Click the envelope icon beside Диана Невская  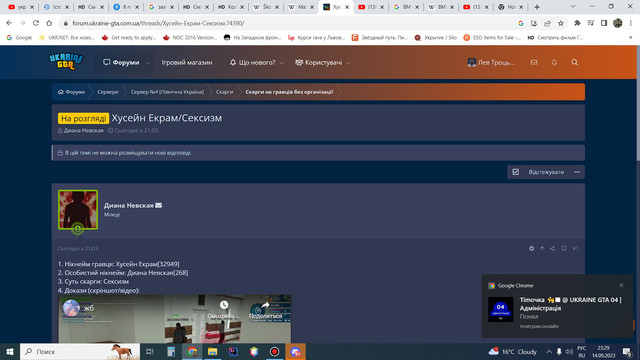pos(158,205)
